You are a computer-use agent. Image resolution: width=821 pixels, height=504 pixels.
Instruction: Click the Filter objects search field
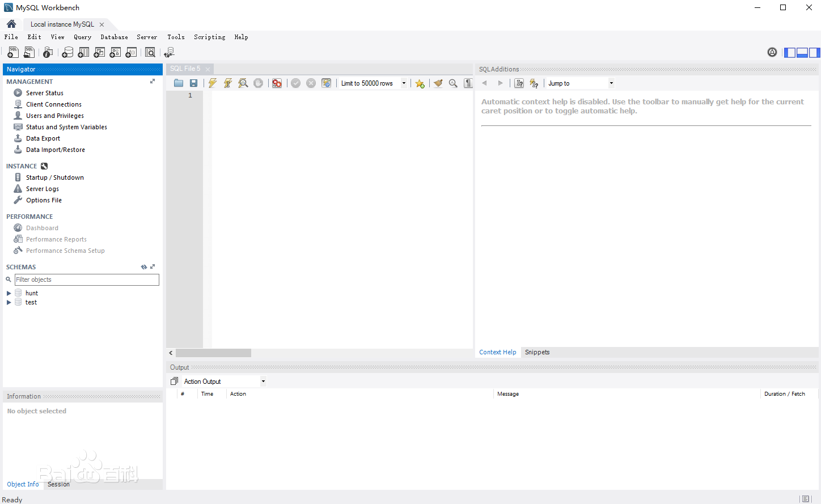pyautogui.click(x=87, y=279)
